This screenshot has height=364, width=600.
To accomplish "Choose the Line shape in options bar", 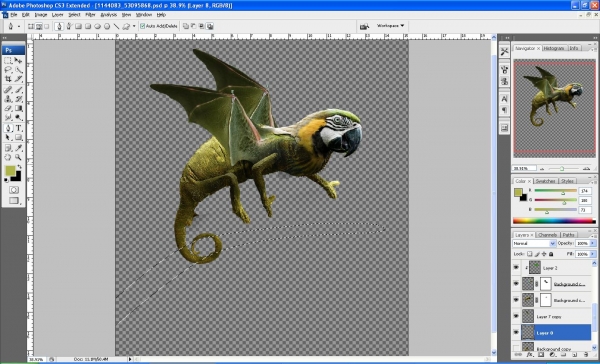I will pos(116,26).
